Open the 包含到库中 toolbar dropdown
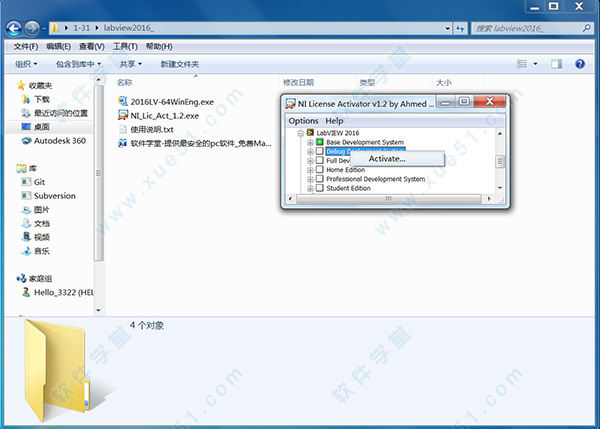600x429 pixels. (78, 64)
